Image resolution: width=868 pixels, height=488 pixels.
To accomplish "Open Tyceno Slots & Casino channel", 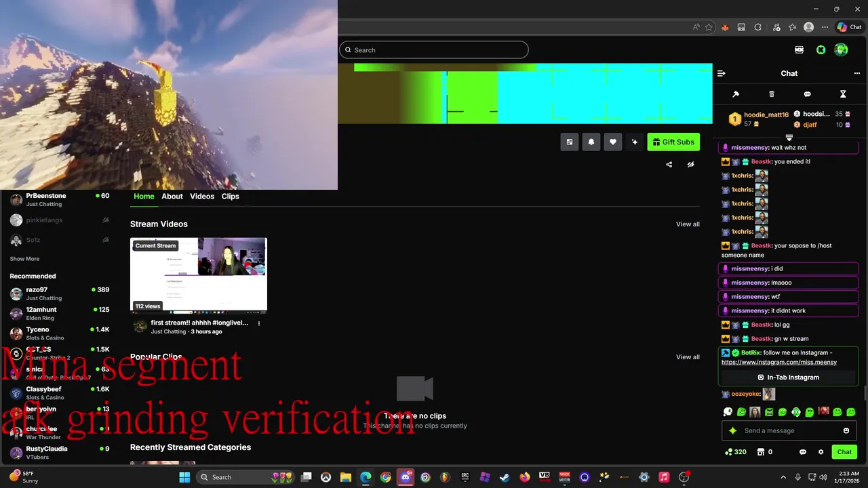I will pyautogui.click(x=60, y=333).
